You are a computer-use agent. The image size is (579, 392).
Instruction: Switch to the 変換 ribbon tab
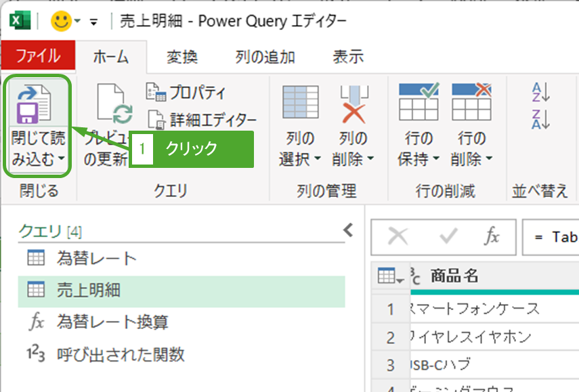[181, 57]
